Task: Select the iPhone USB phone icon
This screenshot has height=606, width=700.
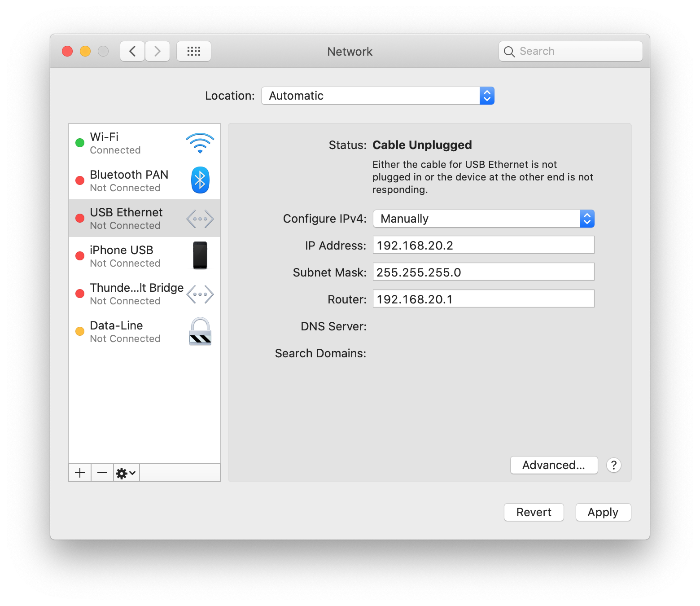Action: (x=200, y=255)
